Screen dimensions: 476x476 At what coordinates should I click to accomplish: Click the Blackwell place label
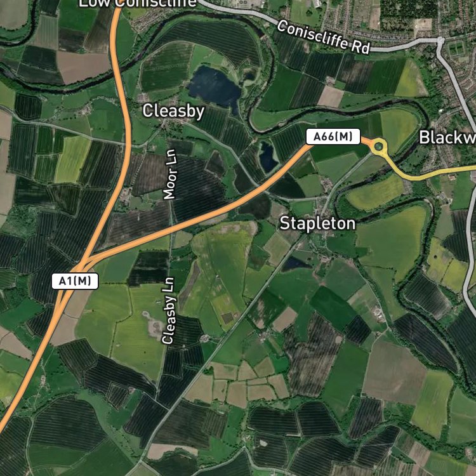(x=447, y=138)
